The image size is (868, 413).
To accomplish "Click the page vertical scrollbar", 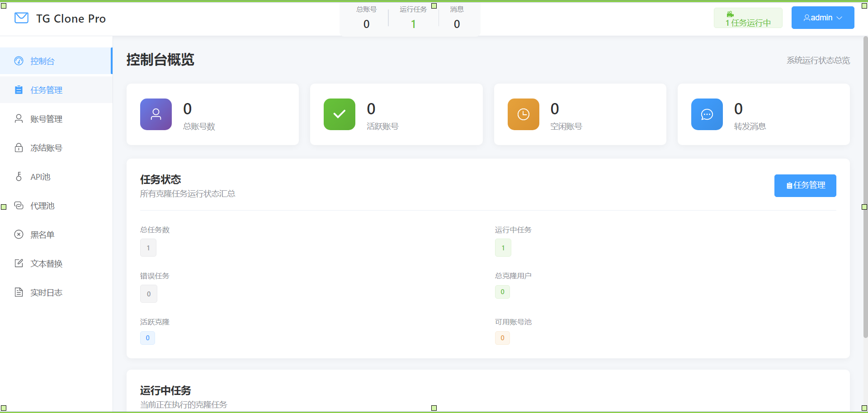I will [x=865, y=187].
